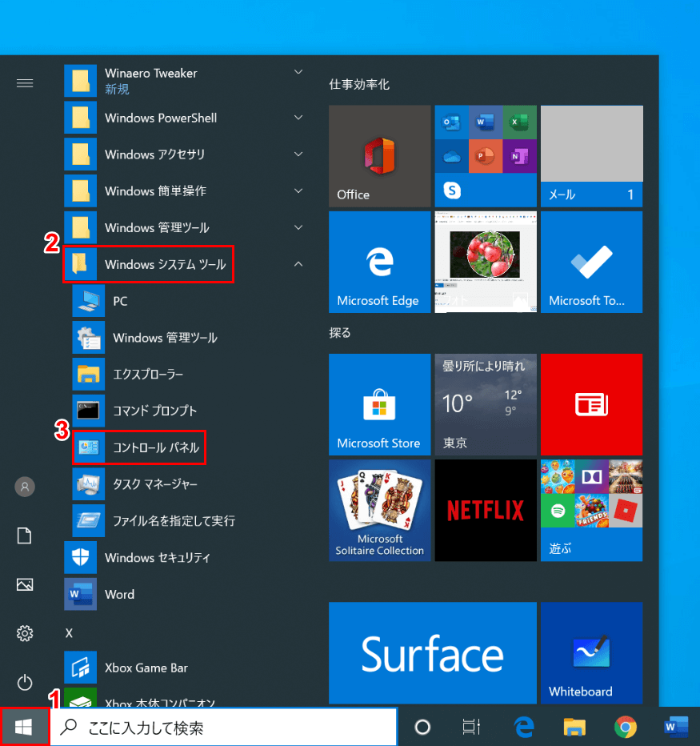Viewport: 700px width, 746px height.
Task: Open the Microsoft To Do tile
Action: pyautogui.click(x=591, y=263)
